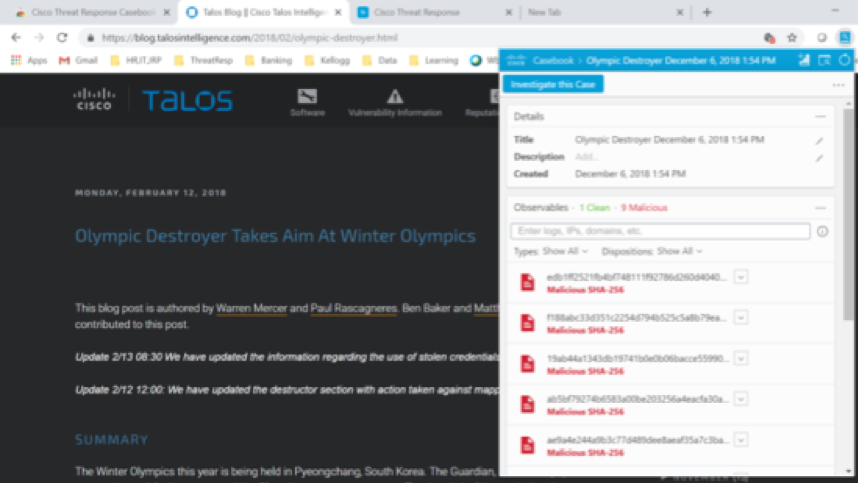Click the info icon beside observables input
Image resolution: width=858 pixels, height=483 pixels.
(822, 231)
